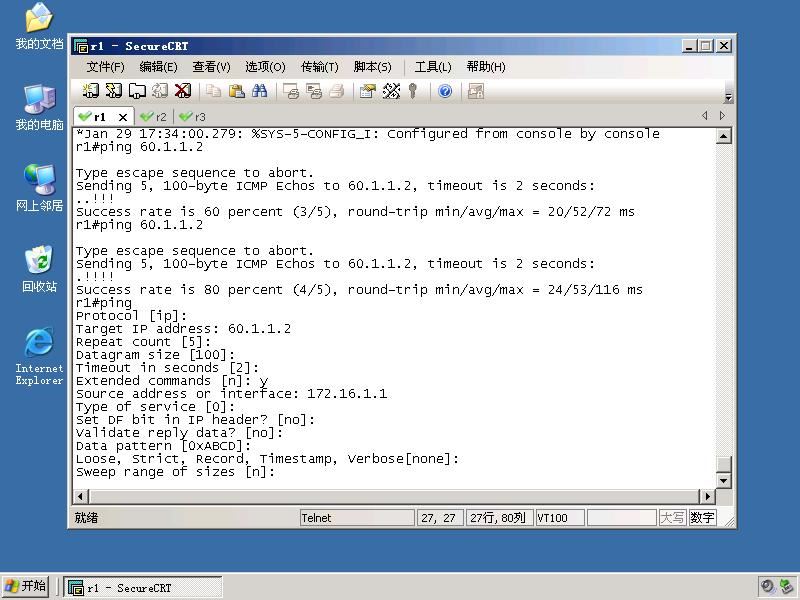Click the Public Key Assistant key icon
Viewport: 800px width, 600px height.
(x=413, y=91)
